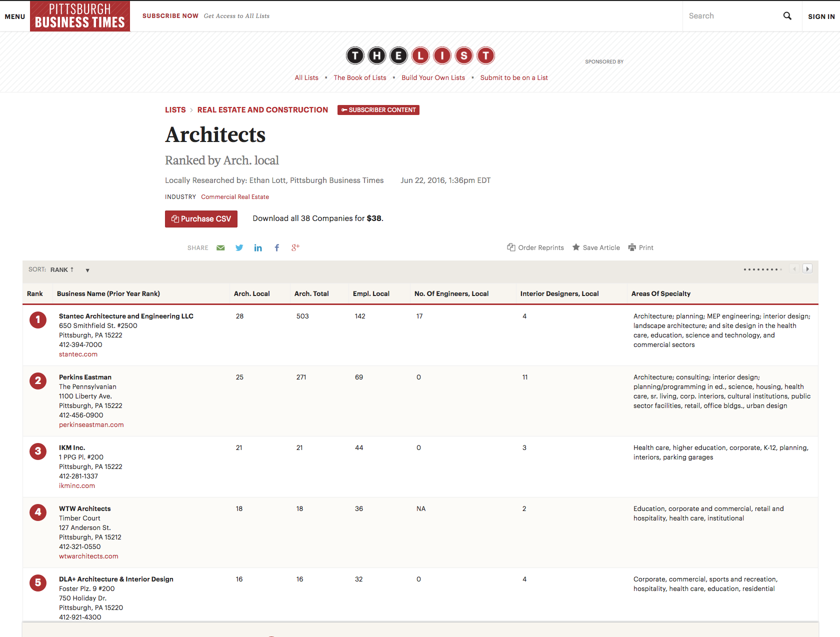Open stantec.com link
Viewport: 840px width, 637px height.
tap(78, 354)
